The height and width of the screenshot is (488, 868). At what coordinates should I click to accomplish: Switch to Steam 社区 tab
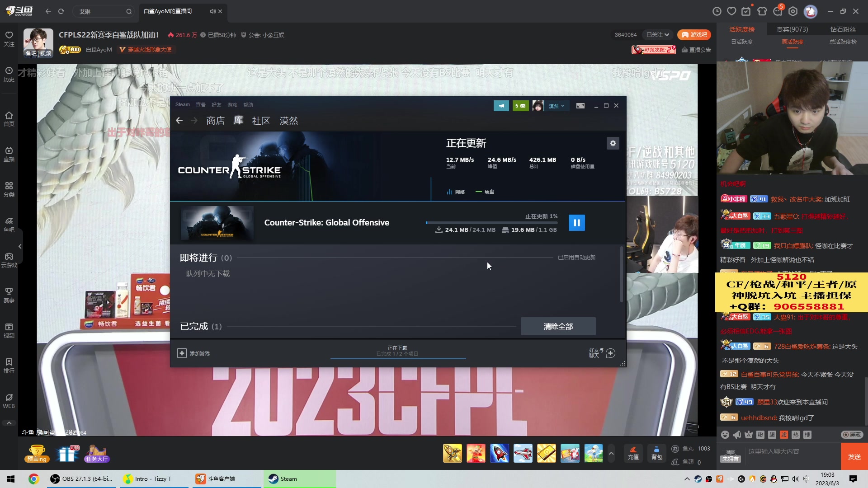pos(261,121)
